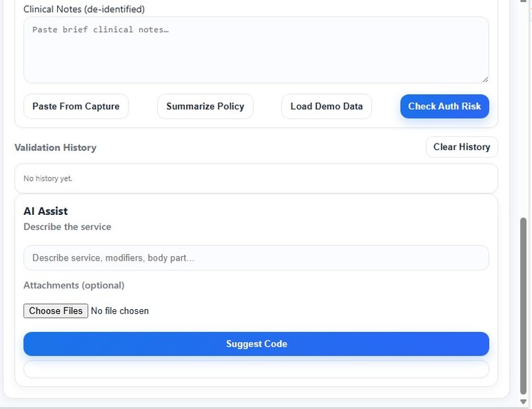Clear the validation history
Viewport: 532px width, 409px height.
tap(462, 147)
